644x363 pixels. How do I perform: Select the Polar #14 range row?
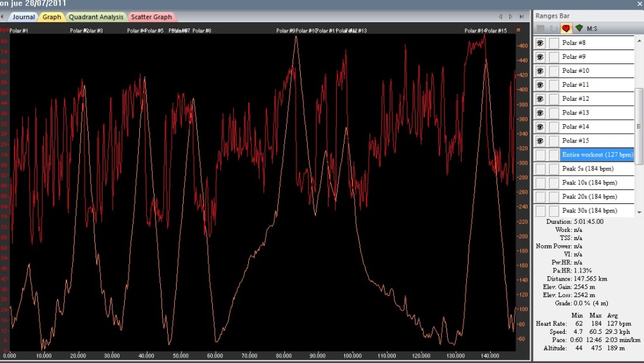(595, 127)
